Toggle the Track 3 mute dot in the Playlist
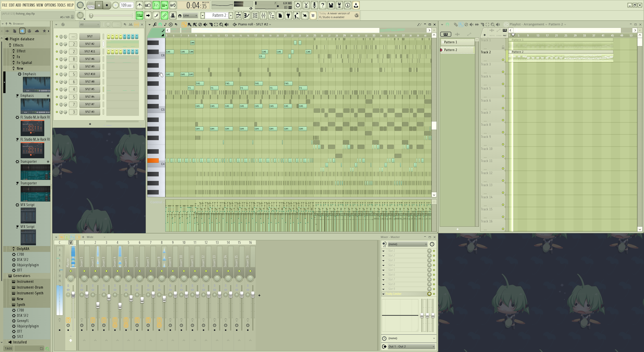This screenshot has width=644, height=352. point(503,72)
